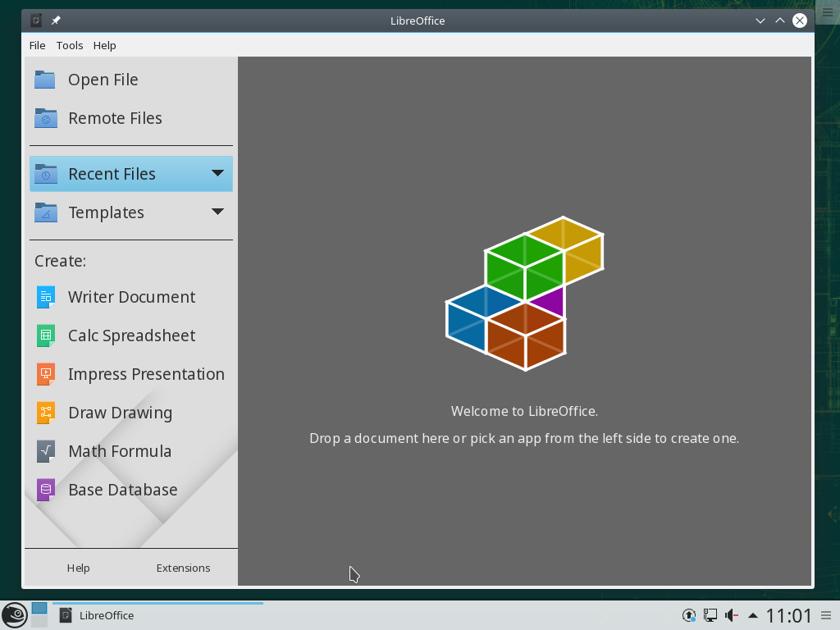Open the network status tray icon
840x630 pixels.
pos(708,615)
